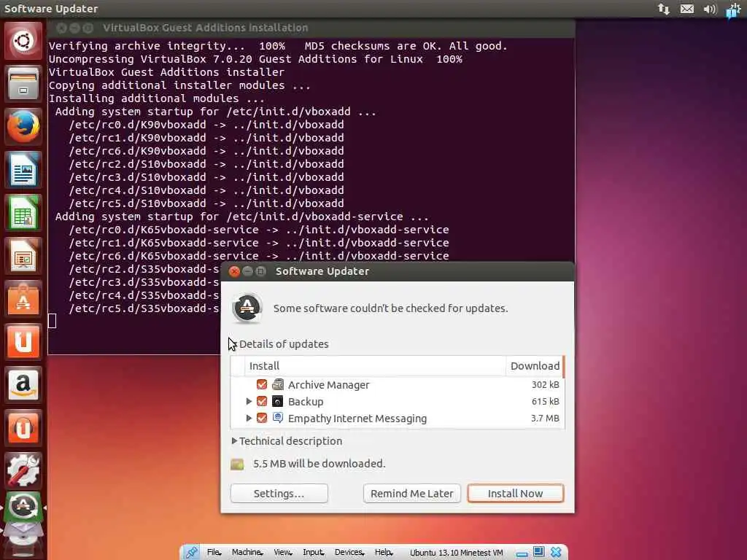Click the VirtualBox Guest Additions Installation title bar
Image resolution: width=747 pixels, height=560 pixels.
(311, 28)
